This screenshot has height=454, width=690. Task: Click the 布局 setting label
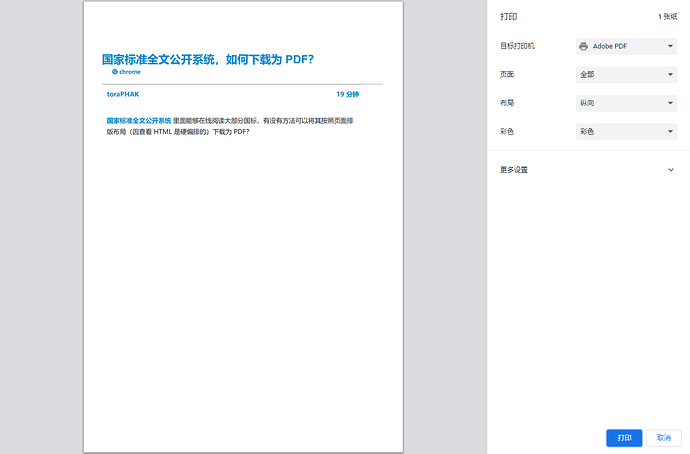point(508,103)
